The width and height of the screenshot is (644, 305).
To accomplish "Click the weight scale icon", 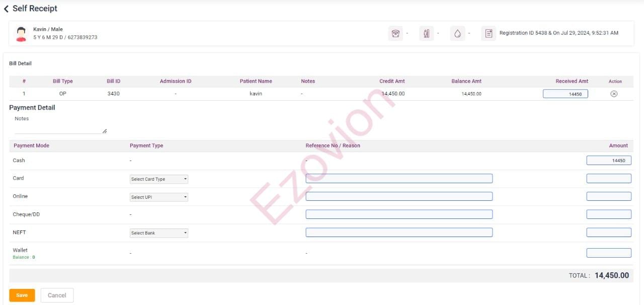I will point(395,34).
